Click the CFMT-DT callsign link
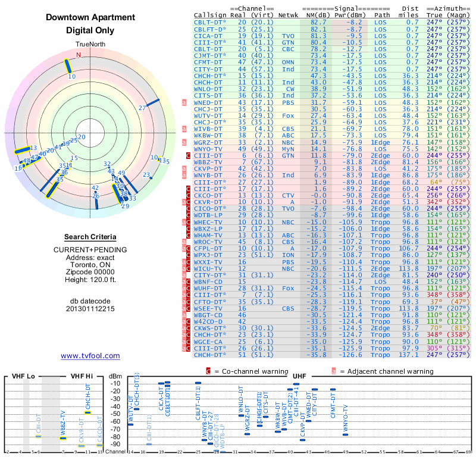This screenshot has height=457, width=476. 208,62
